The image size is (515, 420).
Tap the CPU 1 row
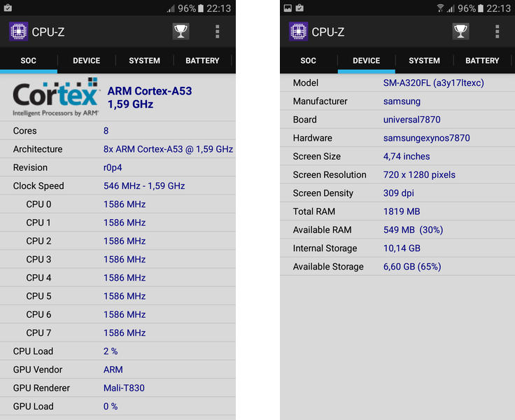(118, 223)
